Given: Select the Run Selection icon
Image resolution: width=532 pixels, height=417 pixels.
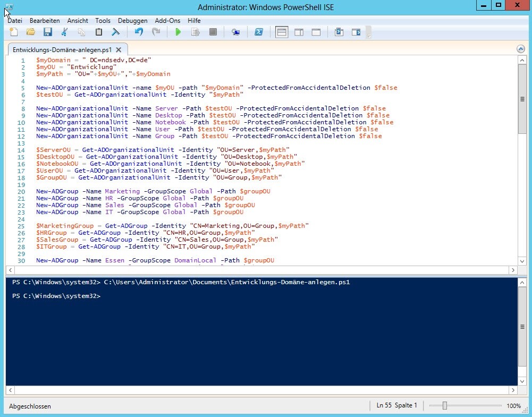Looking at the screenshot, I should (x=196, y=32).
